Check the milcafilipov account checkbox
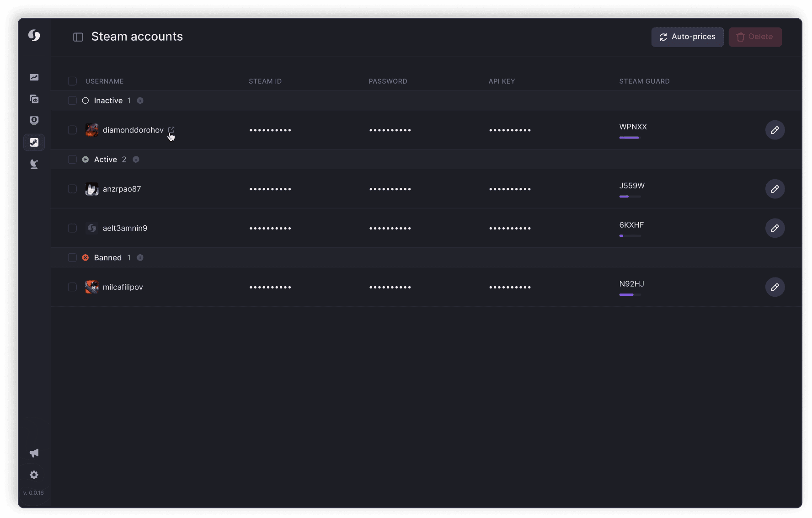 coord(72,287)
